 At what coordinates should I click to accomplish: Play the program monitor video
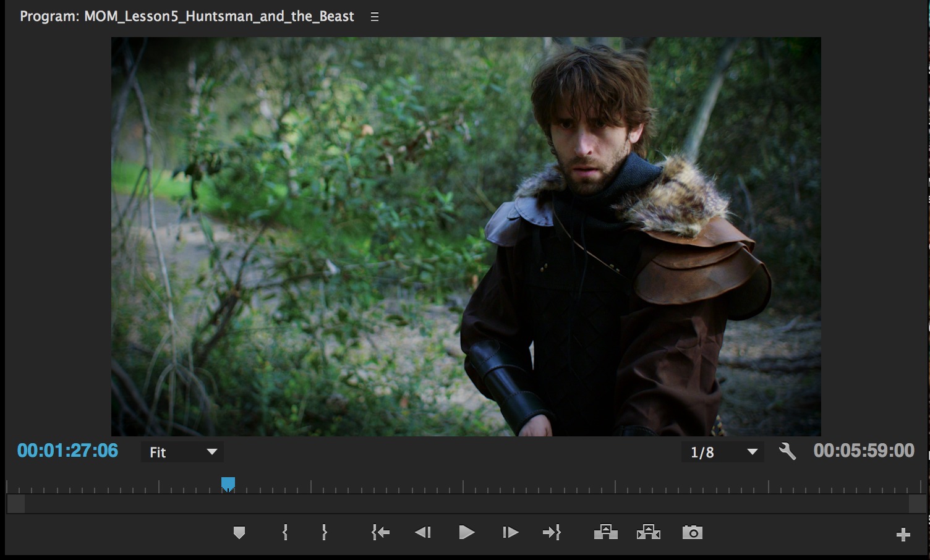[x=467, y=532]
